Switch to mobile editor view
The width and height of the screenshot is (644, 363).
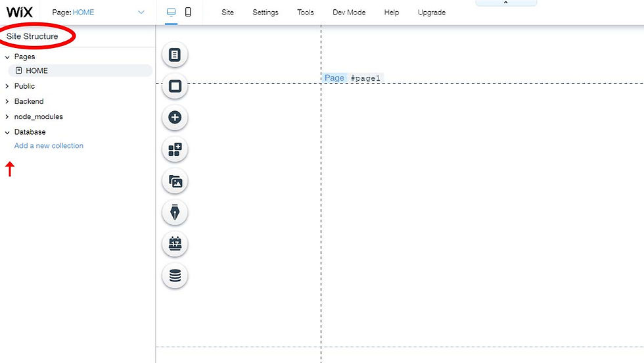pyautogui.click(x=188, y=12)
